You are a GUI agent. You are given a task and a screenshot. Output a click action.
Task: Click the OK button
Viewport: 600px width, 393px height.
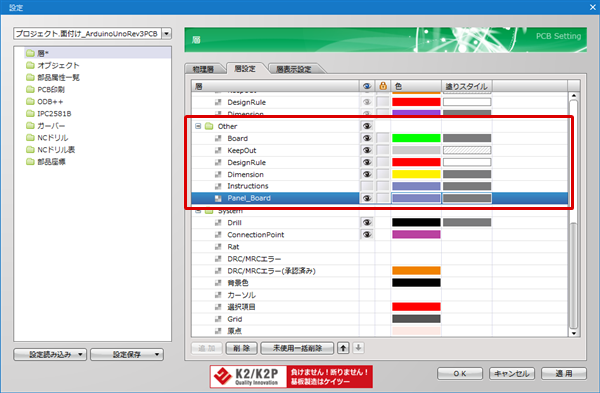460,373
